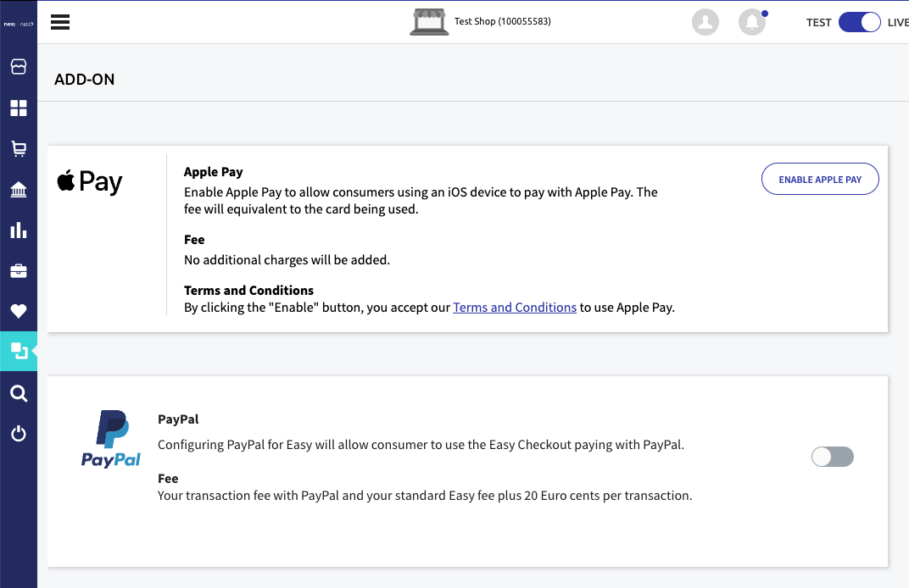Screen dimensions: 909x588
Task: Click the power logout icon
Action: 19,434
